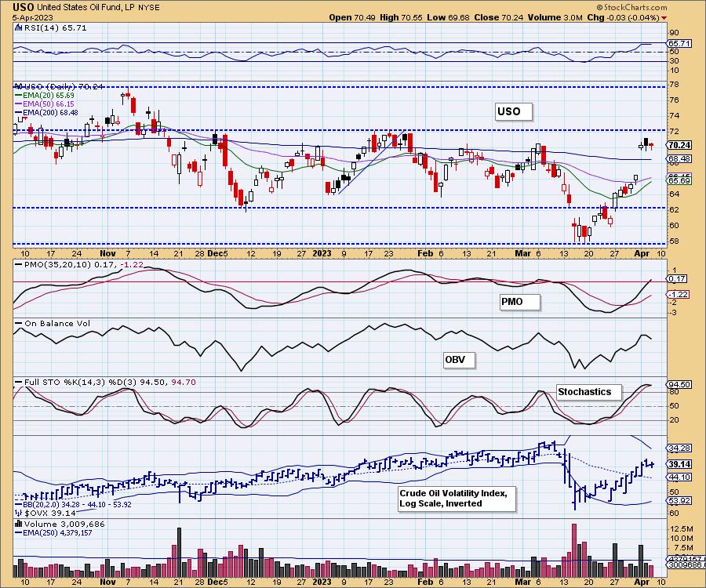Click the volume bars icon before Volume 3,009,686
The height and width of the screenshot is (588, 706).
(x=19, y=524)
